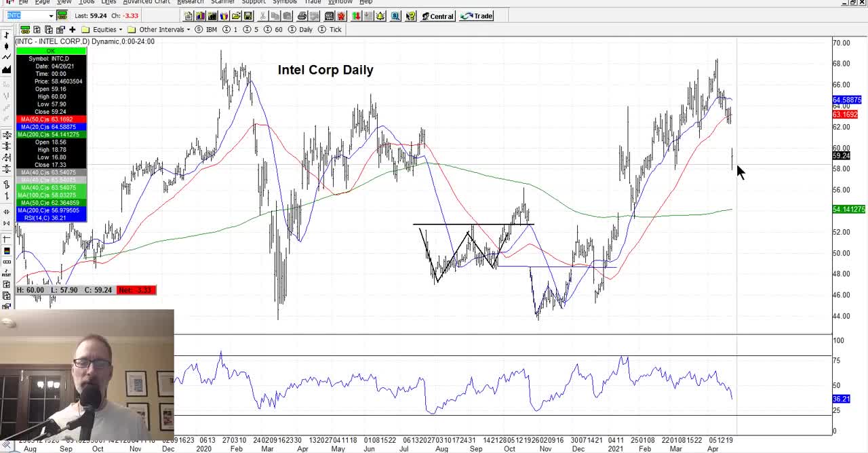The height and width of the screenshot is (453, 868).
Task: Click the INTC symbol input field
Action: point(26,16)
